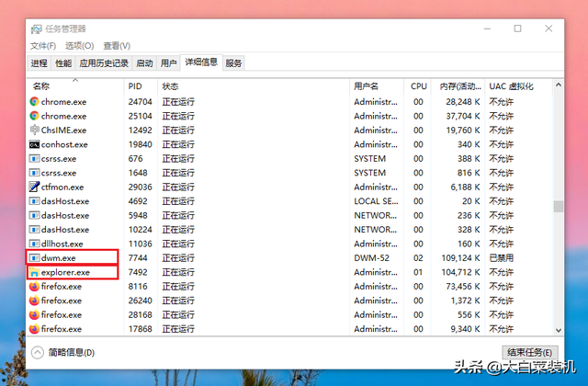
Task: Select the 详细信息 tab
Action: (x=201, y=62)
